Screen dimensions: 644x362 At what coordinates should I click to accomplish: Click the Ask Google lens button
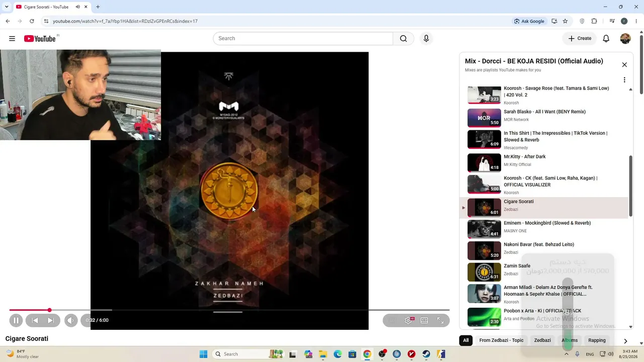[529, 21]
